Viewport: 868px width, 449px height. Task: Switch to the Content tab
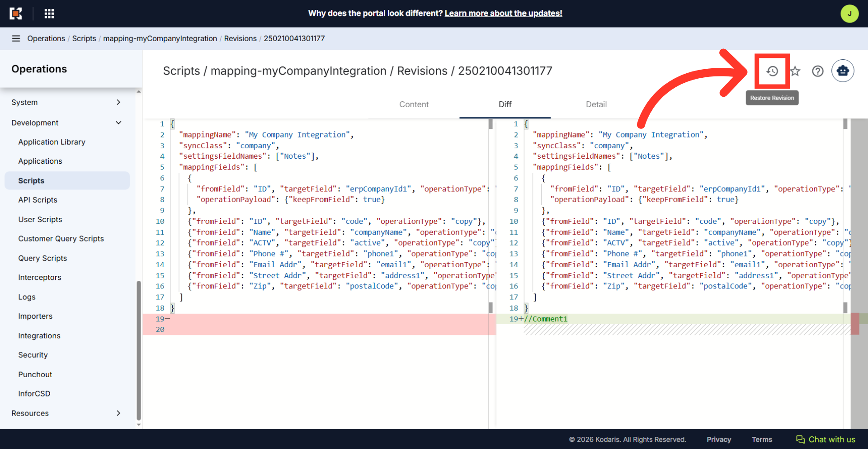pos(414,104)
